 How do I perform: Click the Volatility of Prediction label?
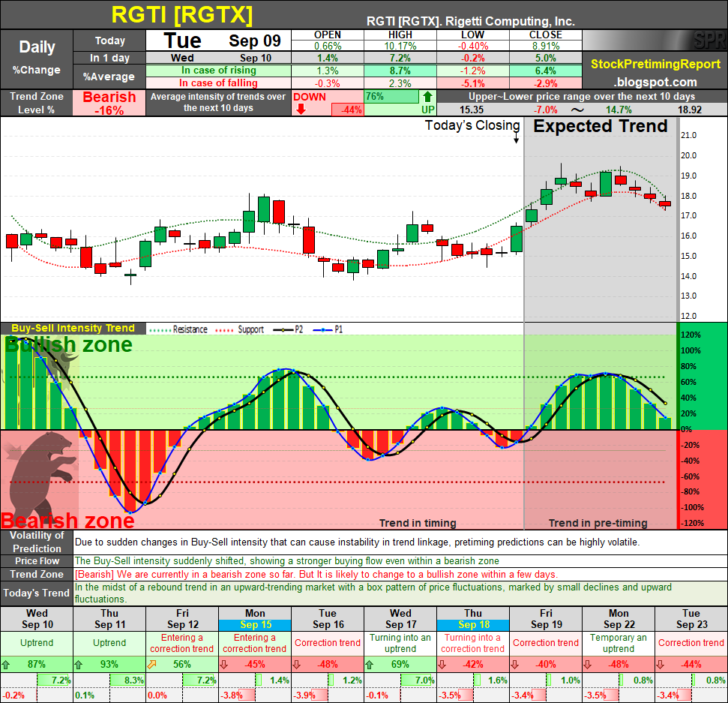[37, 542]
